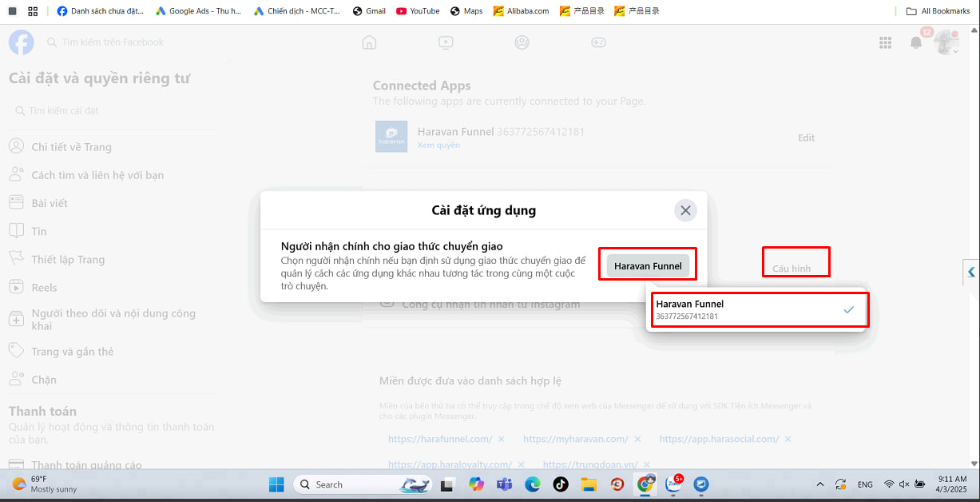Open Microsoft Copilot from taskbar
Screen dimensions: 980x502
pyautogui.click(x=477, y=484)
